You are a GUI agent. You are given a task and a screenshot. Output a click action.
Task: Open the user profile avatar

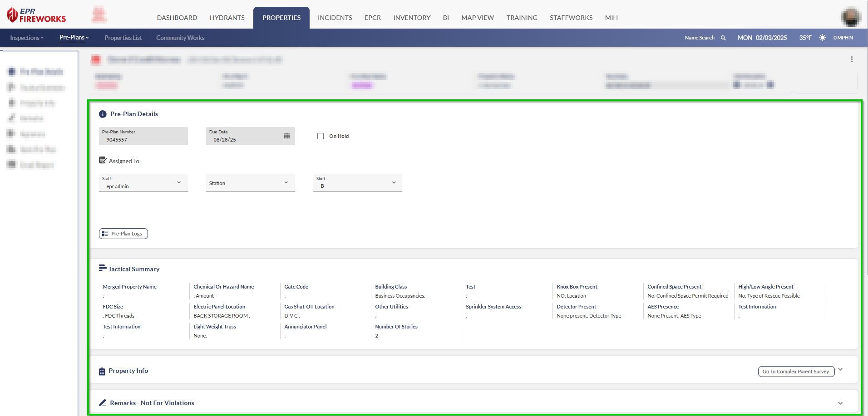[x=851, y=17]
